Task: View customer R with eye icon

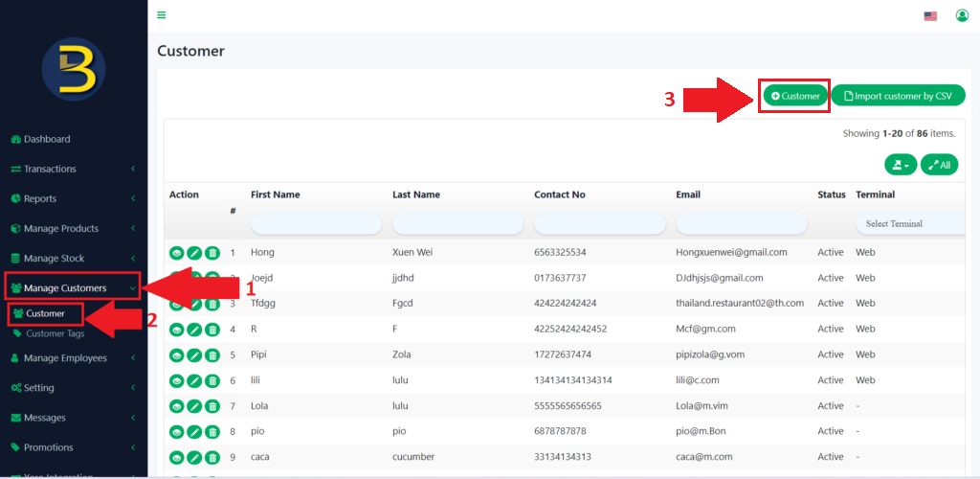Action: coord(176,330)
